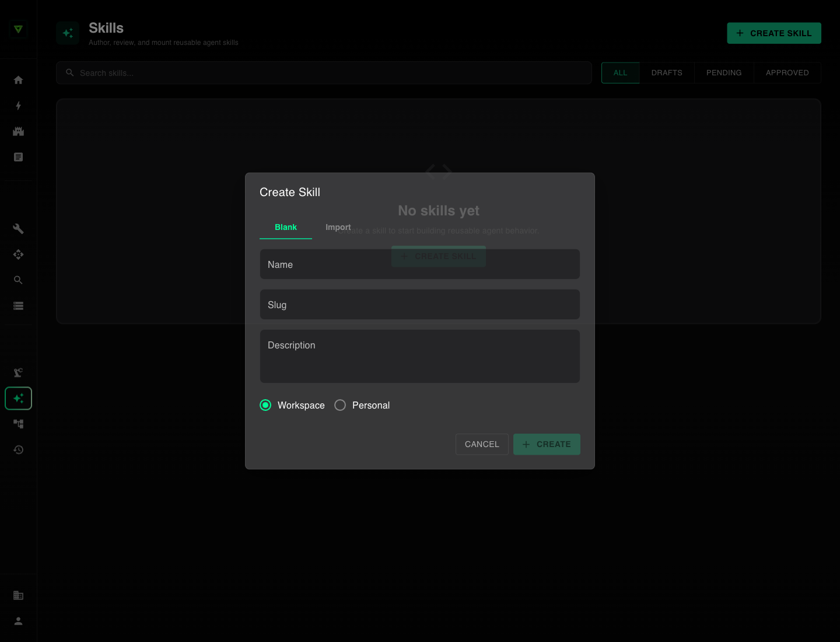Click the Create Skill dialog title
Image resolution: width=840 pixels, height=642 pixels.
(x=290, y=192)
